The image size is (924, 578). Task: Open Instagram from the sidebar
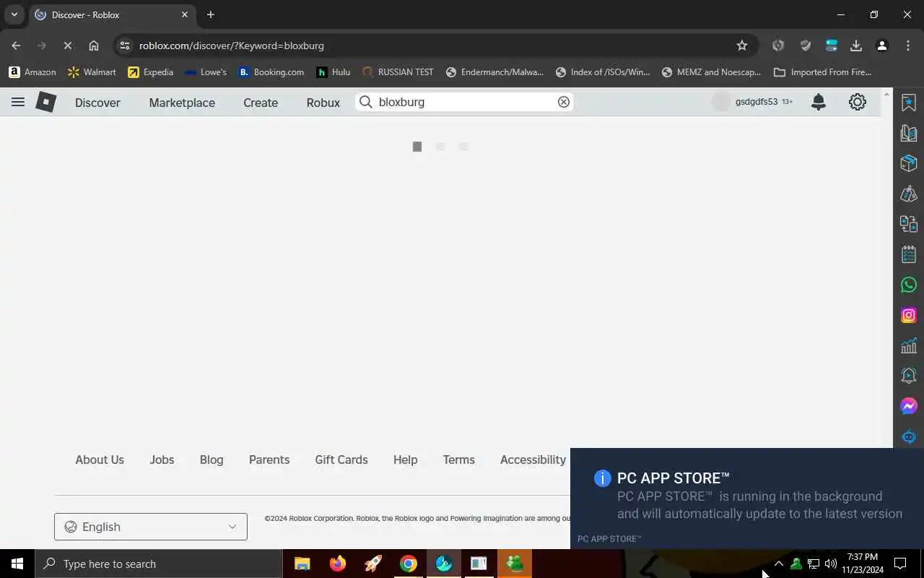[x=909, y=315]
